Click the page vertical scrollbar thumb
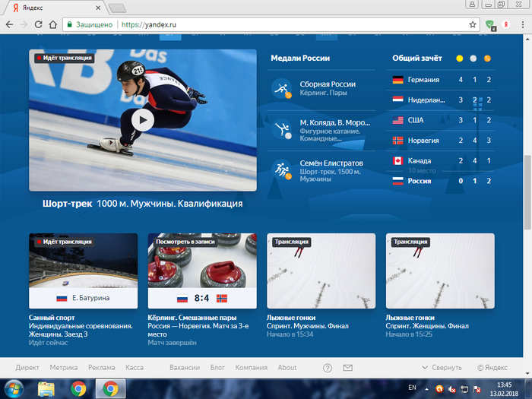The height and width of the screenshot is (399, 532). [527, 192]
